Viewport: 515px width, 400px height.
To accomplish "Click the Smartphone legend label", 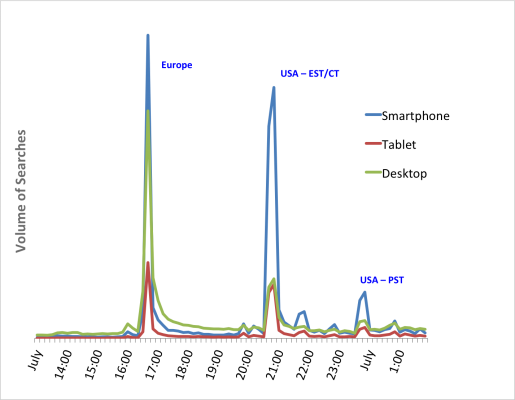I will pyautogui.click(x=415, y=116).
